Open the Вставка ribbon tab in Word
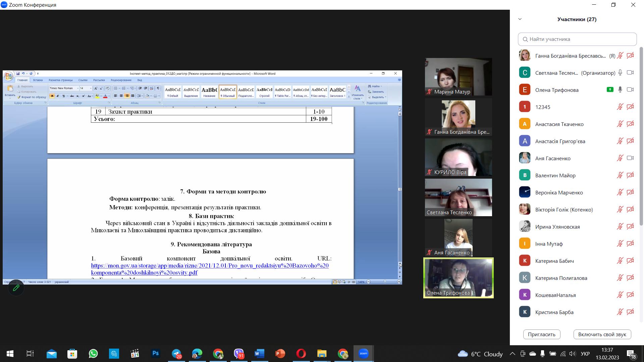Screen dimensions: 644x362 point(38,80)
